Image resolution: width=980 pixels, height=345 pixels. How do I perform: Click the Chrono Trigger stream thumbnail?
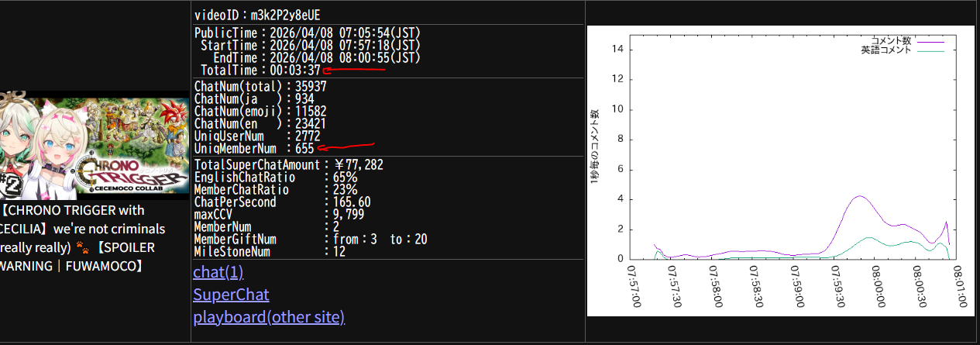pos(95,145)
